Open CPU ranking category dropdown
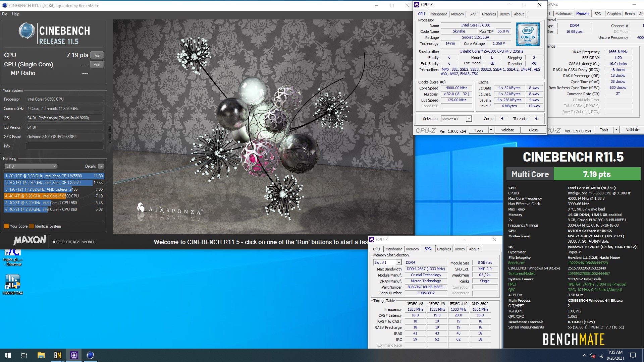 click(31, 166)
